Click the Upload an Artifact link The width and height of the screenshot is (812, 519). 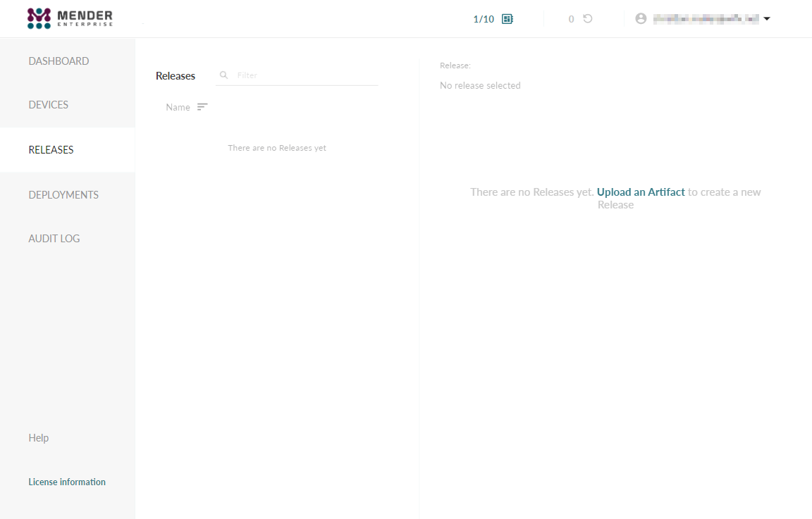pyautogui.click(x=641, y=192)
